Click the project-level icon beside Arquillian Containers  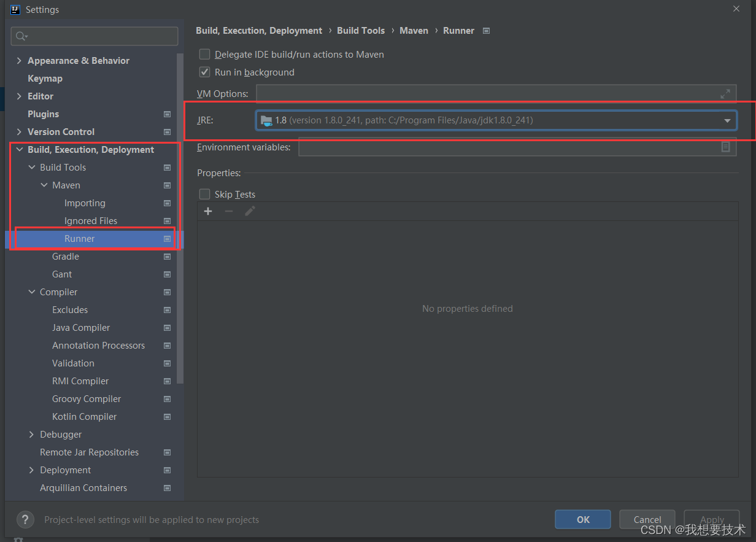[167, 488]
